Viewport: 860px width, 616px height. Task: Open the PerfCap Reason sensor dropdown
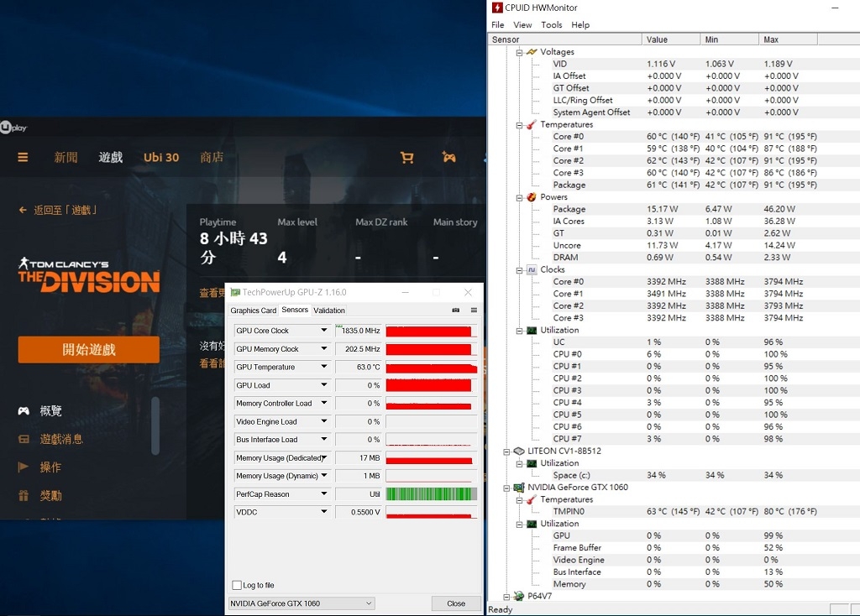pyautogui.click(x=323, y=493)
